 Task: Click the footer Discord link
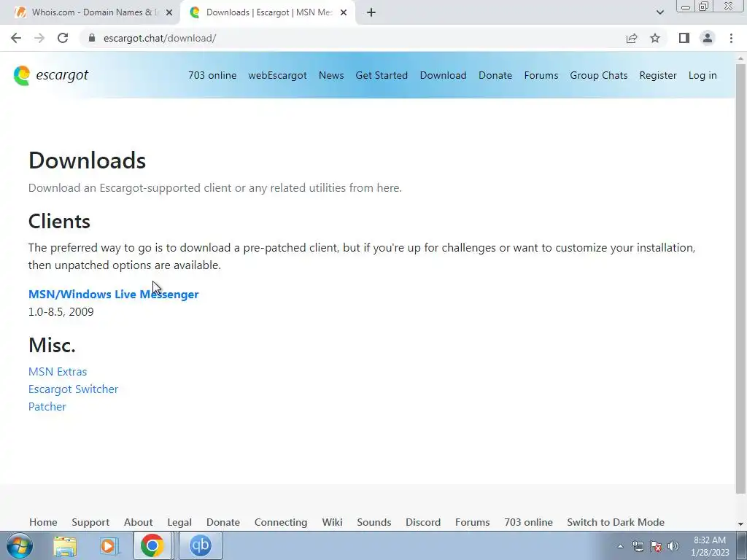423,522
